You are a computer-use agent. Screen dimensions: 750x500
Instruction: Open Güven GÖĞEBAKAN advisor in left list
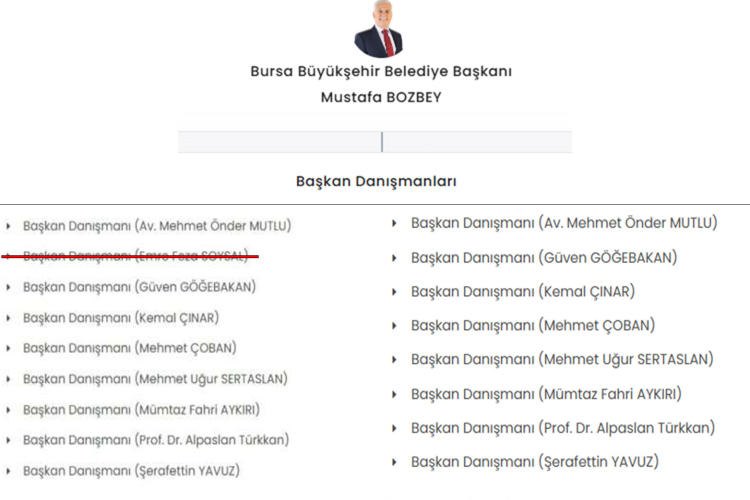139,287
